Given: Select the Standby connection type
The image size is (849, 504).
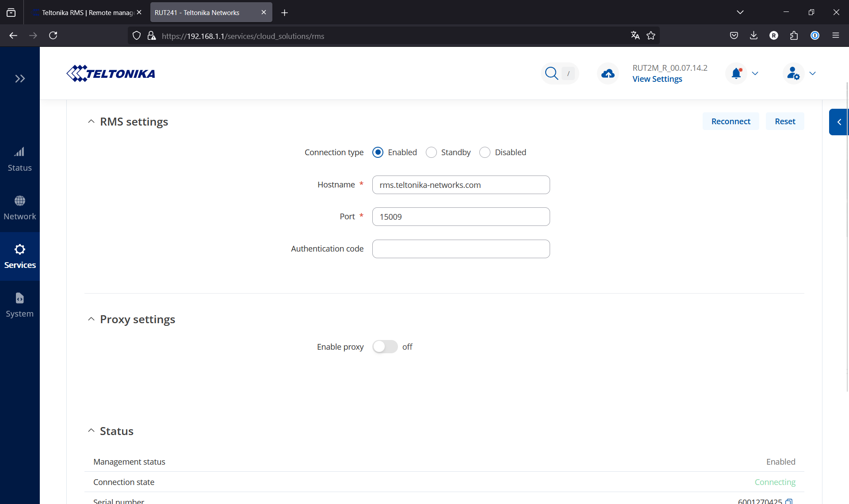Looking at the screenshot, I should 431,152.
